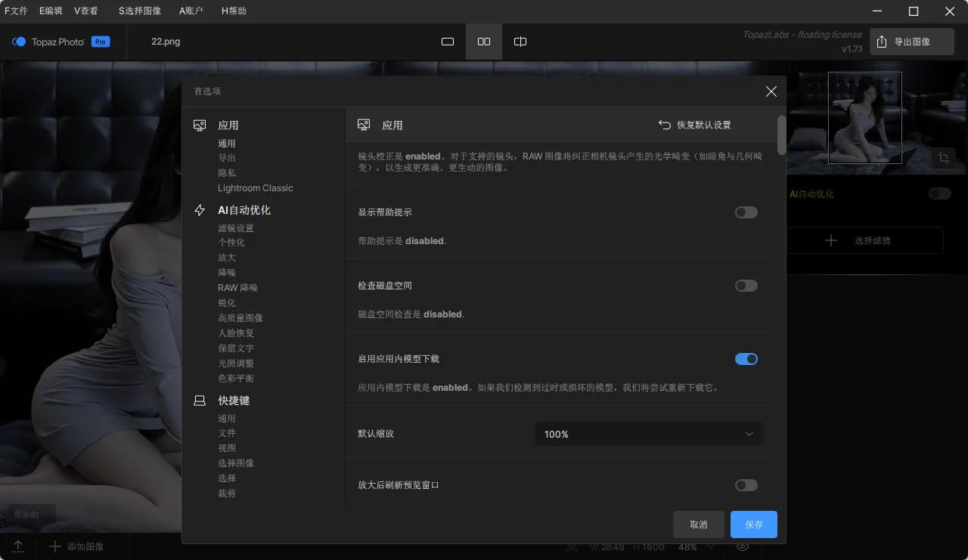968x560 pixels.
Task: Open the F文件 menu
Action: click(x=16, y=11)
